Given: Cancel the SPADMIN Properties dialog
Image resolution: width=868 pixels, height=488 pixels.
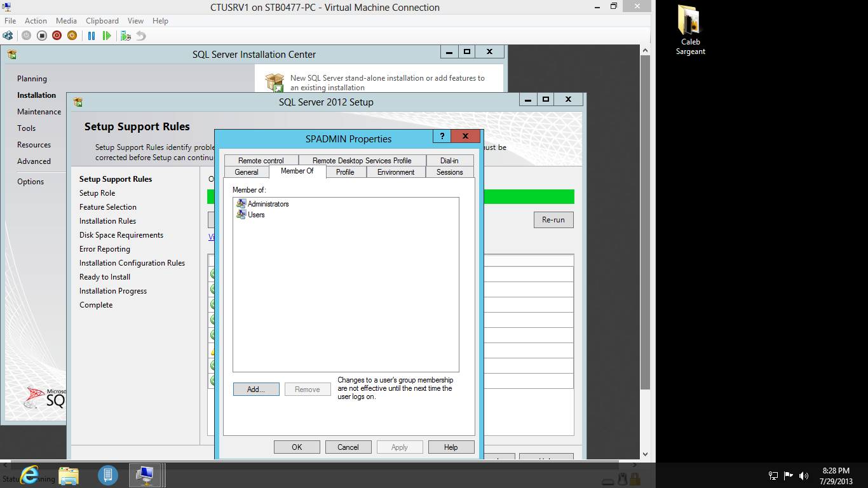Looking at the screenshot, I should coord(348,447).
